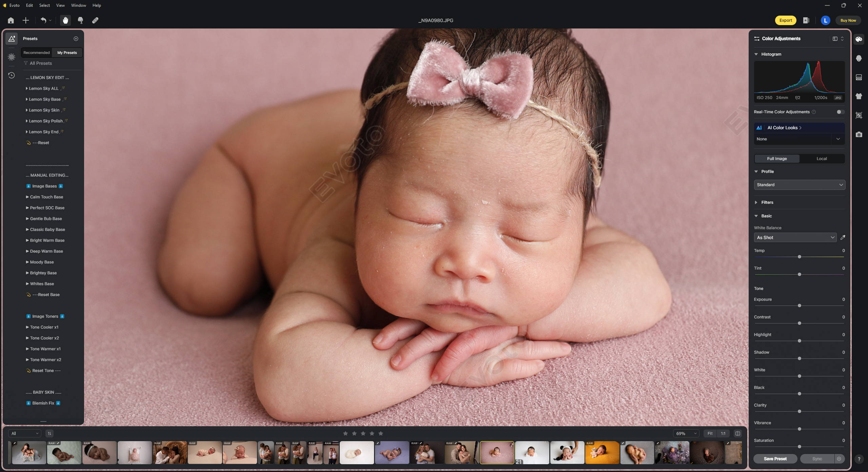Image resolution: width=868 pixels, height=472 pixels.
Task: Select the healing bandage tool
Action: (x=95, y=20)
